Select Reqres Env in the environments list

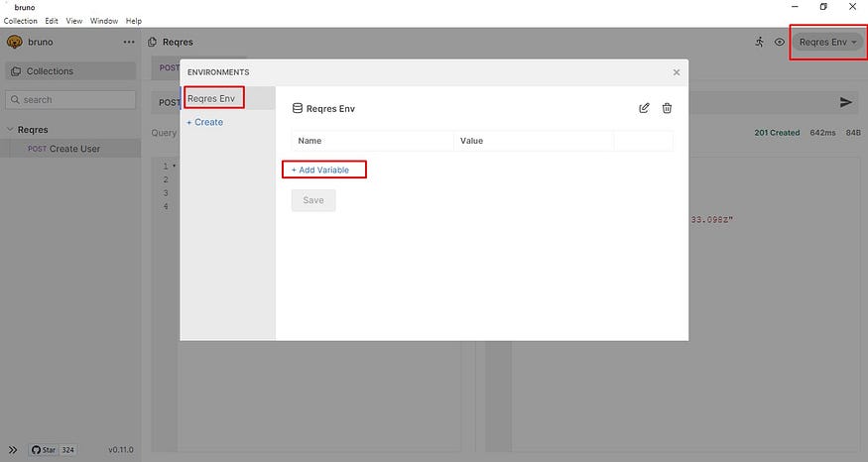tap(227, 98)
